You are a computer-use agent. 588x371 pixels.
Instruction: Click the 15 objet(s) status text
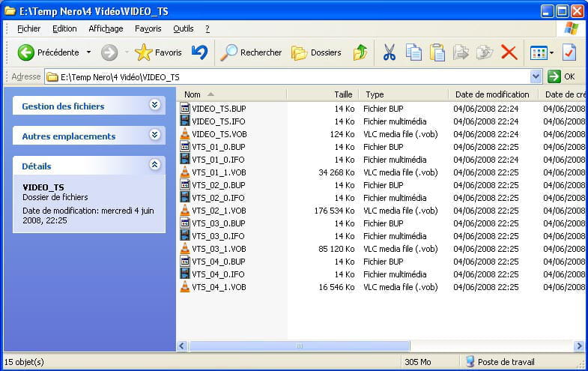pos(24,362)
